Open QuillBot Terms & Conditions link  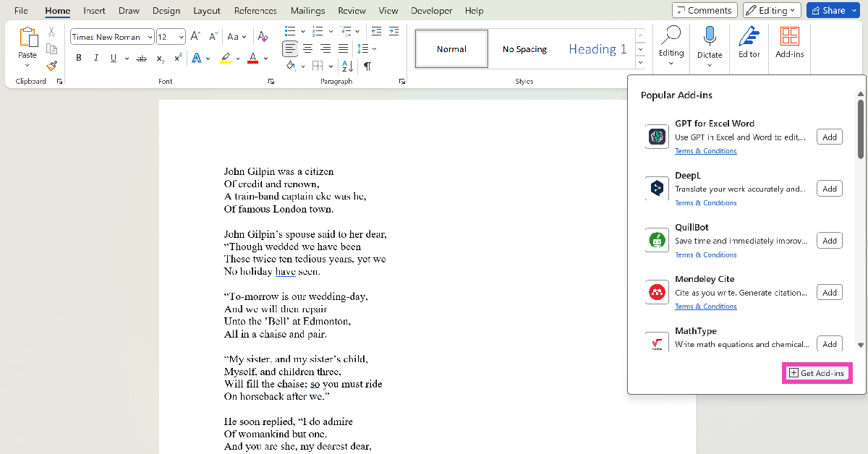point(705,254)
